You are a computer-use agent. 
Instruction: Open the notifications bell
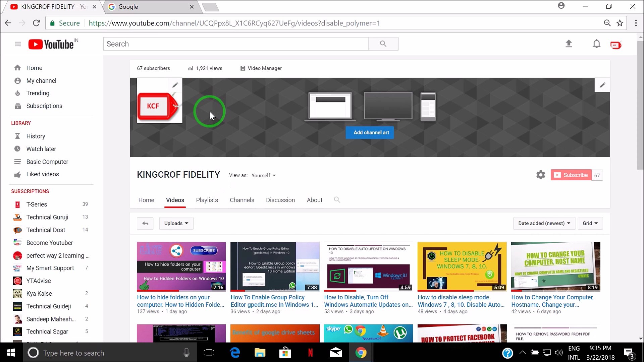coord(597,44)
